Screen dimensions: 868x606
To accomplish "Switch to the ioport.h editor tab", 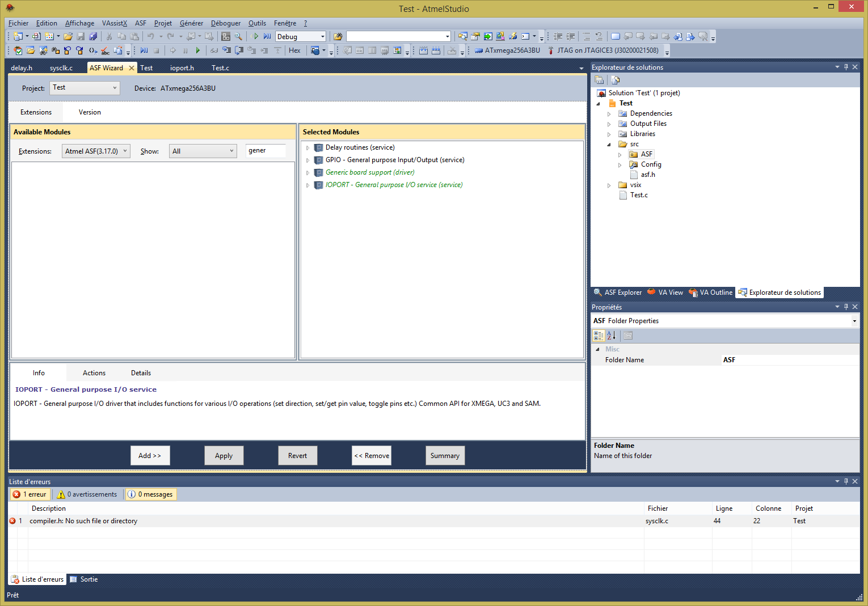I will (x=182, y=68).
